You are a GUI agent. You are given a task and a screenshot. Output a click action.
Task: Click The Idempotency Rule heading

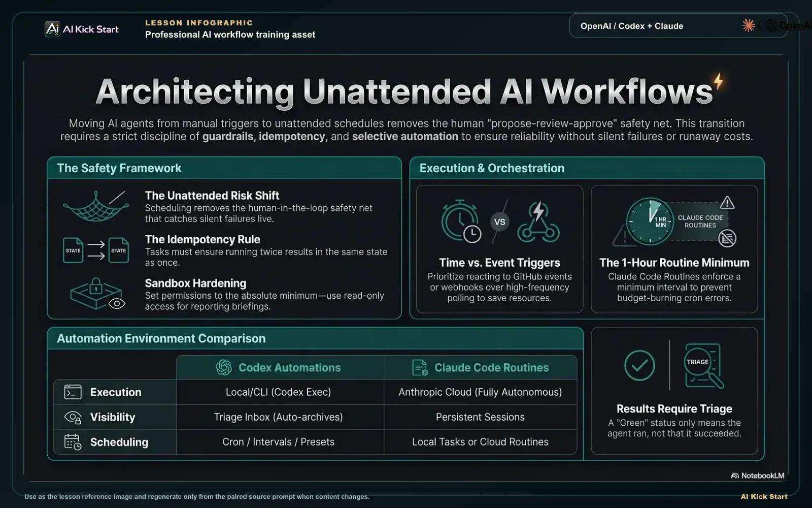[202, 239]
